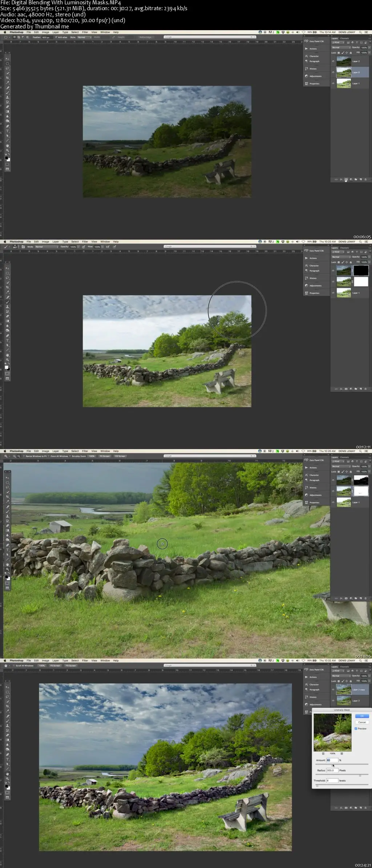Click lock all padlock icon in the 10:32 AM frame
The height and width of the screenshot is (868, 372).
pyautogui.click(x=351, y=681)
